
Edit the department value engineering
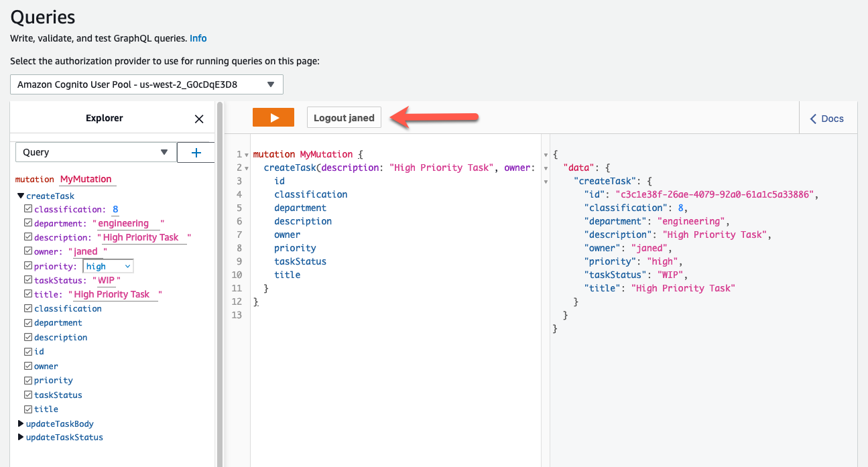pyautogui.click(x=129, y=223)
